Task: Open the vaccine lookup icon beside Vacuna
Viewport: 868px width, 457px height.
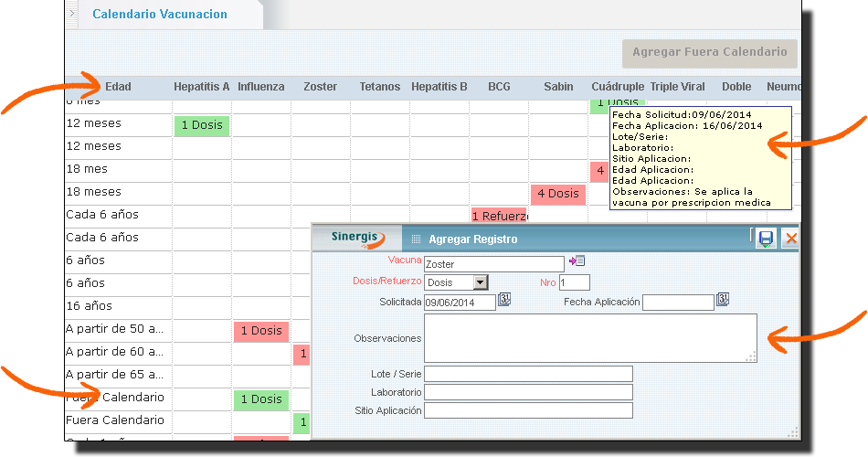Action: point(577,261)
